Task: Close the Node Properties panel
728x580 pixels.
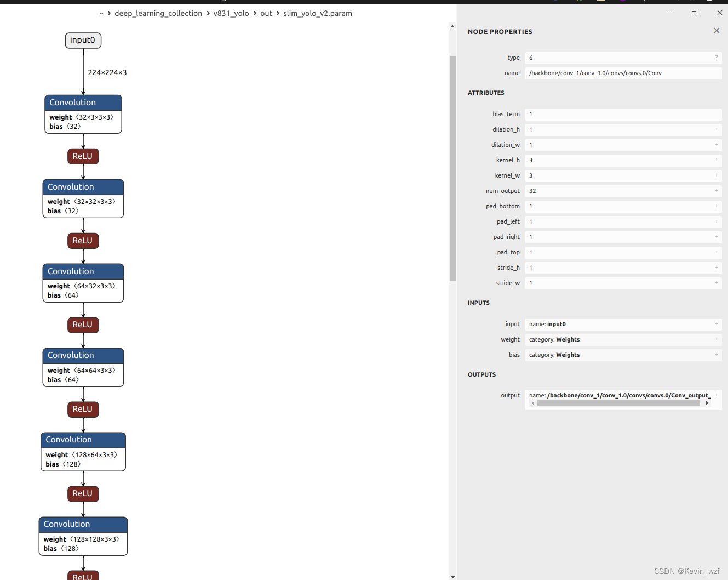Action: (716, 31)
